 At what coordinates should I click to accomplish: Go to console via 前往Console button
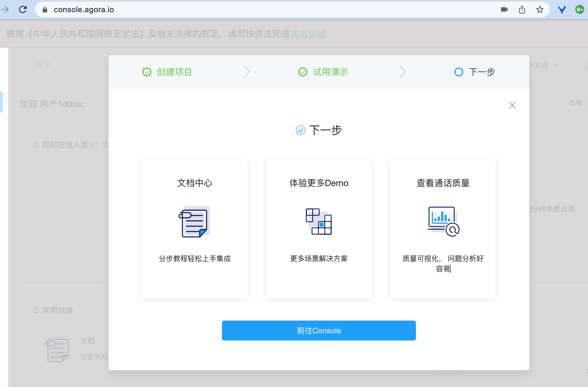pos(319,331)
